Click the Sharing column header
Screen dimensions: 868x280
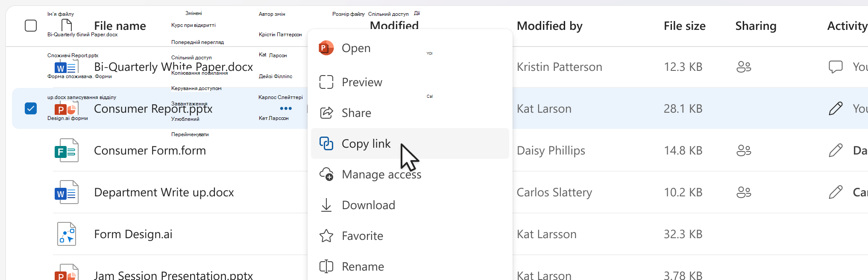pyautogui.click(x=756, y=26)
